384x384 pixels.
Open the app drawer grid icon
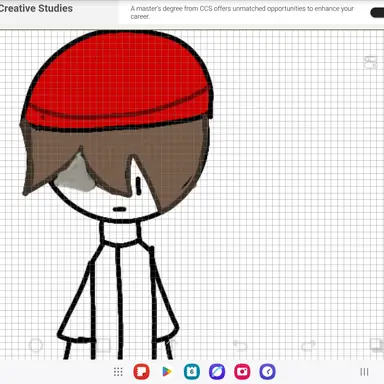[x=118, y=372]
